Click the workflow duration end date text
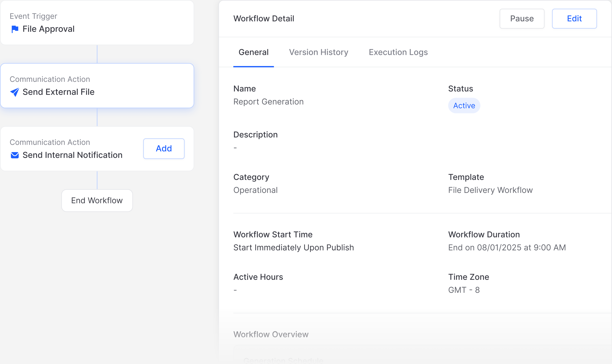Viewport: 612px width, 364px height. (x=507, y=248)
